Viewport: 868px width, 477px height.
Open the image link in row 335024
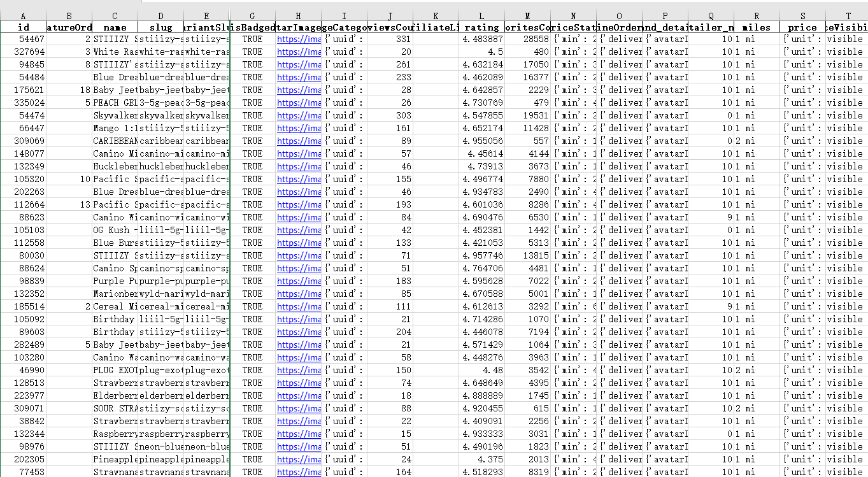coord(299,103)
